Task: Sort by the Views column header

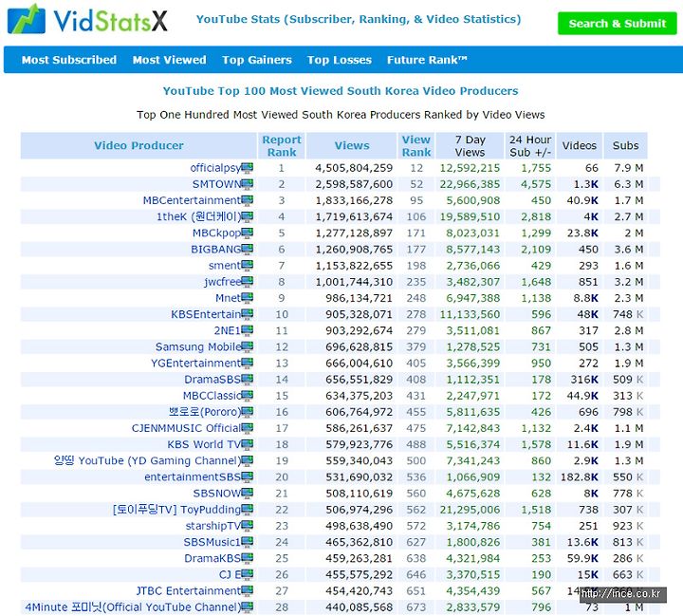Action: point(352,145)
